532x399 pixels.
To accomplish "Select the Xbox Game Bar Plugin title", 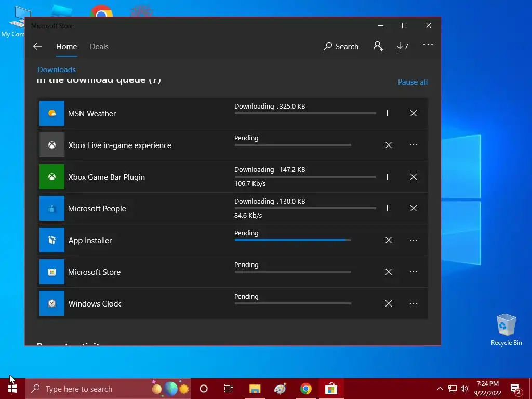I will coord(107,177).
